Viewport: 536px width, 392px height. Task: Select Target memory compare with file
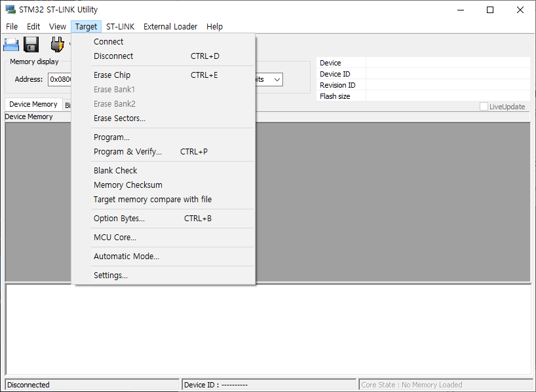163,199
